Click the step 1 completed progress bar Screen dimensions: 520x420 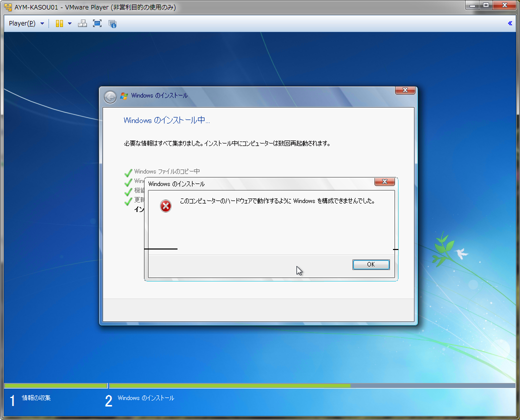tap(55, 385)
